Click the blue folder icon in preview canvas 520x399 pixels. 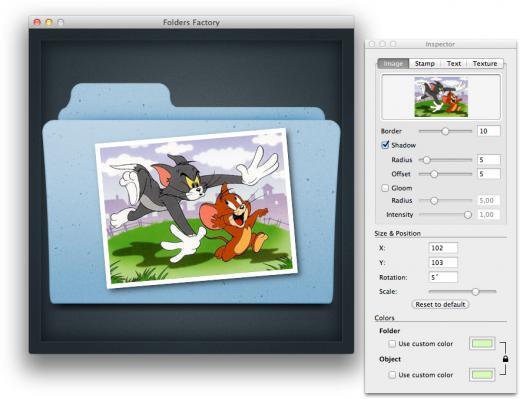point(191,193)
